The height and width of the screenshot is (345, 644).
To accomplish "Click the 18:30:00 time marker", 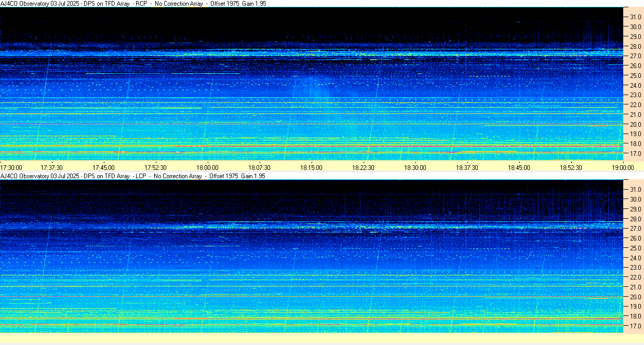I will (x=415, y=167).
